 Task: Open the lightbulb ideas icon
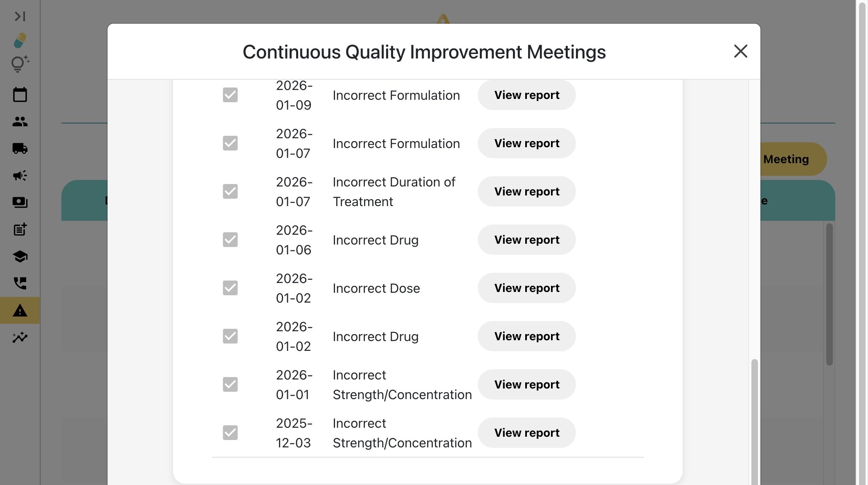click(20, 64)
